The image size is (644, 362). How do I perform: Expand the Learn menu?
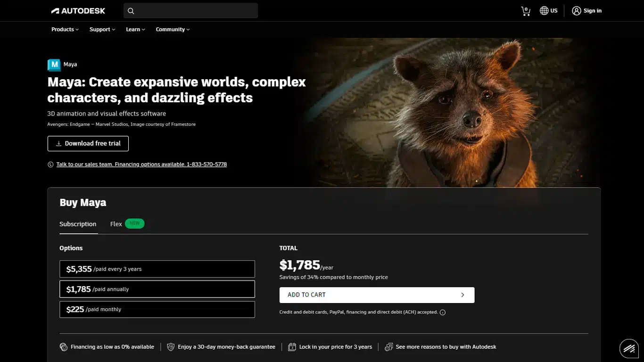pyautogui.click(x=135, y=29)
